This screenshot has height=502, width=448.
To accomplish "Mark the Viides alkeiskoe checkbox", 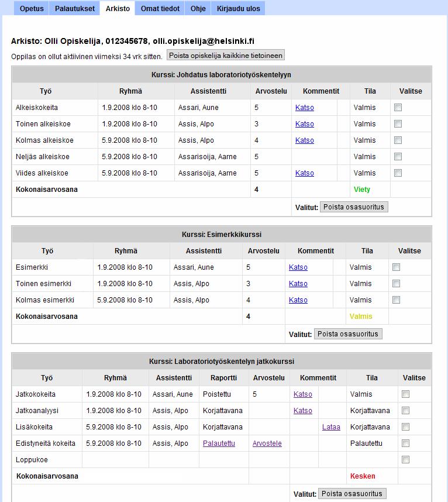I will pyautogui.click(x=398, y=173).
